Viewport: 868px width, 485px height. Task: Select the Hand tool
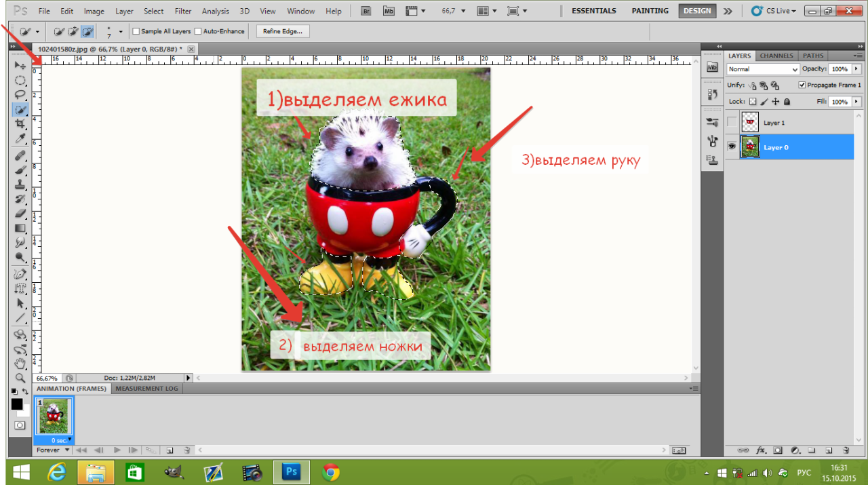[x=20, y=364]
